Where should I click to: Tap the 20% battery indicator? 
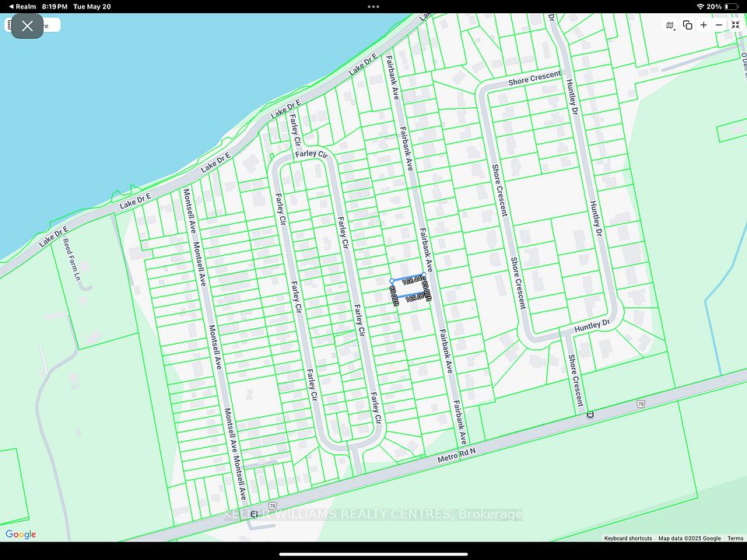pos(722,7)
